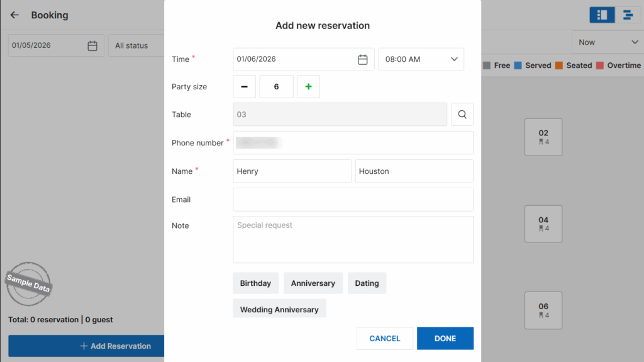Select the Dating occasion tag

(367, 283)
